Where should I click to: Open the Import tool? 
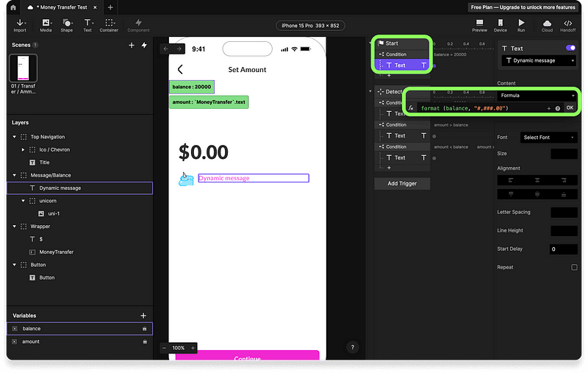point(20,26)
